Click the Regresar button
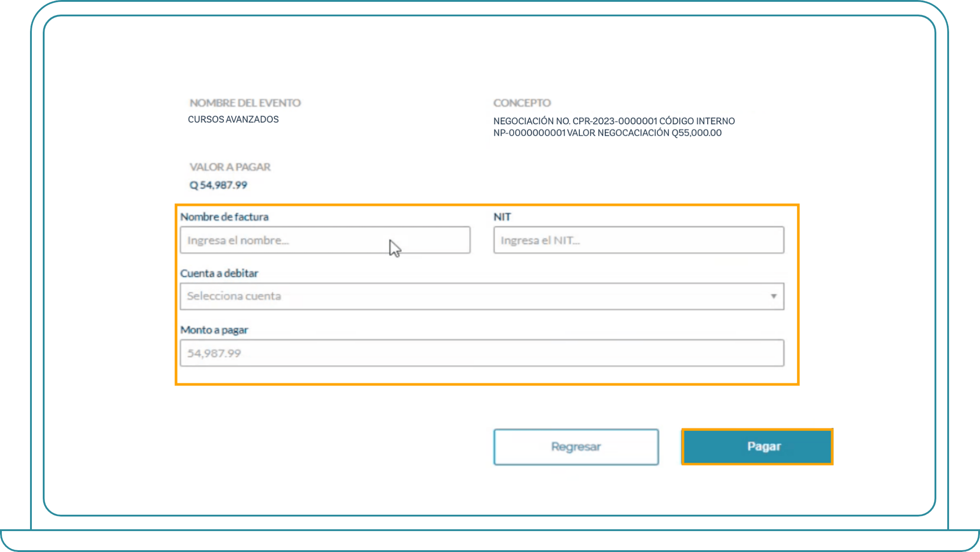Image resolution: width=980 pixels, height=552 pixels. (576, 447)
